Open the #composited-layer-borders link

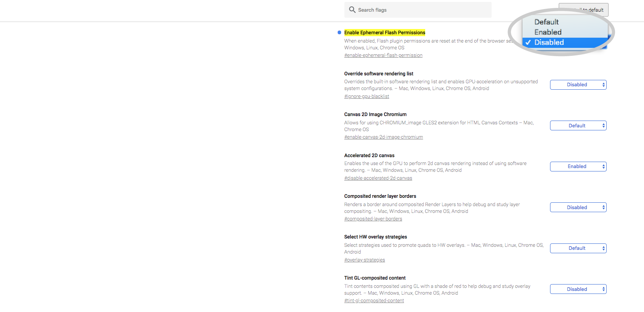coord(373,219)
